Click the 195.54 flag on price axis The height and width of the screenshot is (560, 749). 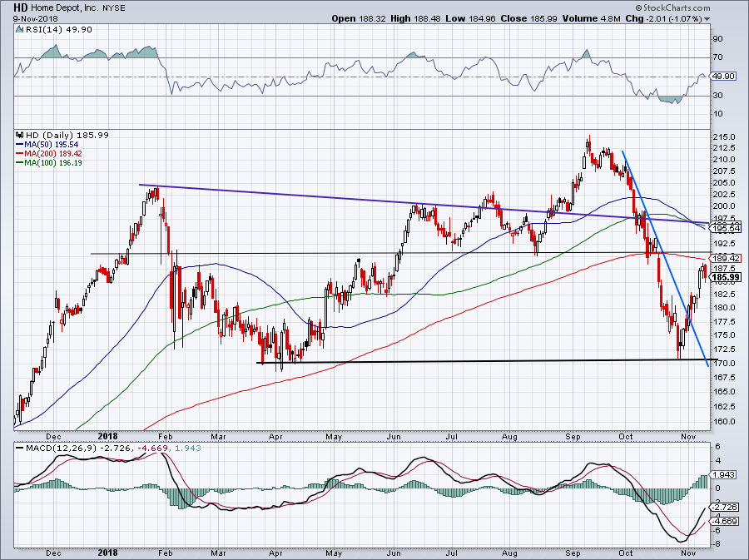(x=726, y=229)
